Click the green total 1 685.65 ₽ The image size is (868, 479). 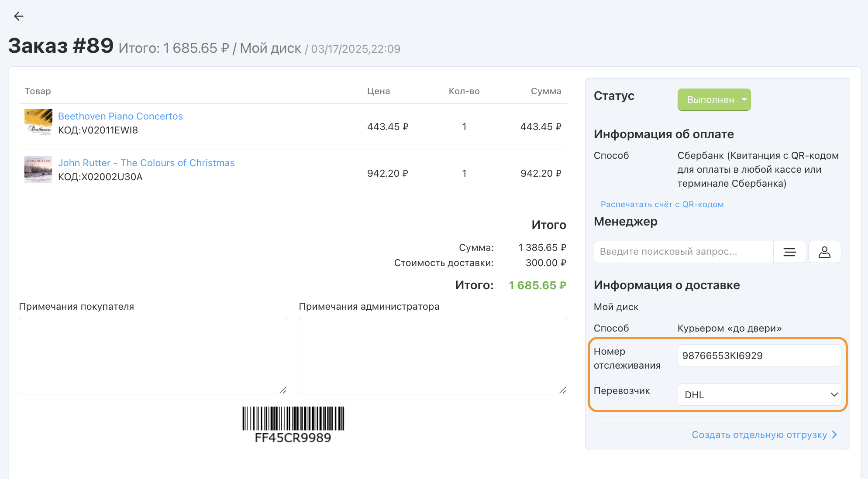click(x=537, y=285)
